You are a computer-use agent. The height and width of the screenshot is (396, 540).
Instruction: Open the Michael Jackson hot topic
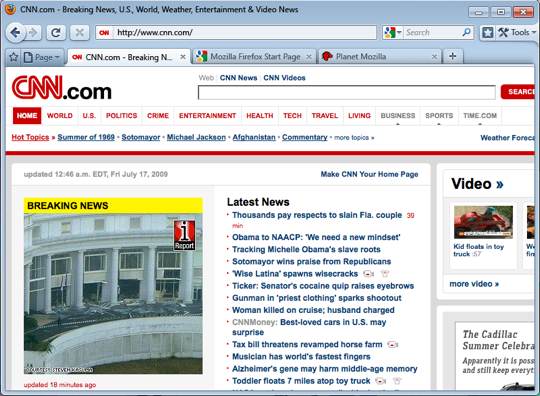click(196, 137)
